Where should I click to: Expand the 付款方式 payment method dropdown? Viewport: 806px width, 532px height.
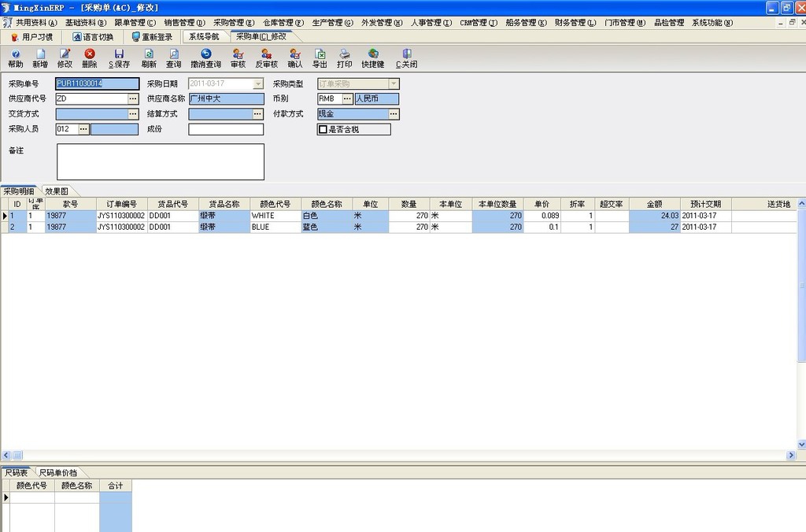point(395,113)
